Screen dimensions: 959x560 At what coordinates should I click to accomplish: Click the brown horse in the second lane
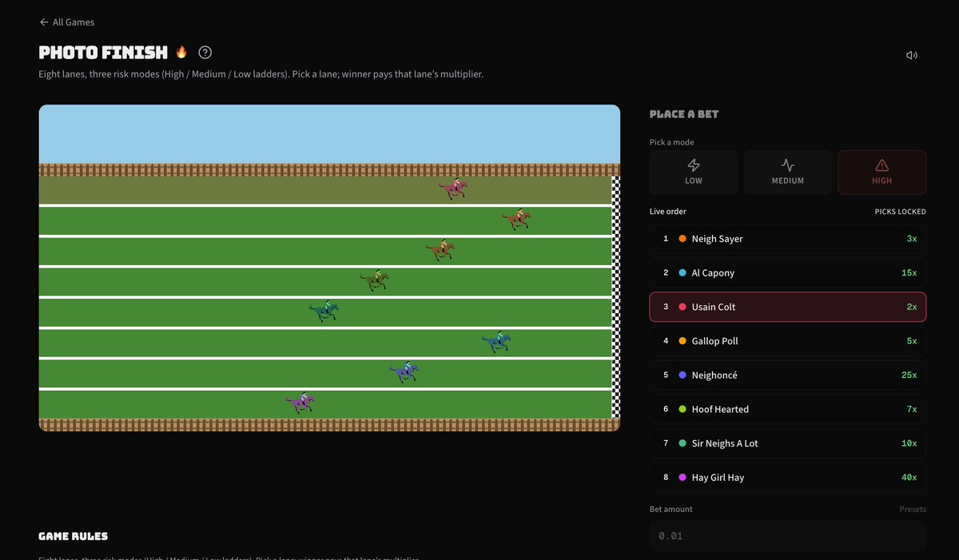[517, 219]
